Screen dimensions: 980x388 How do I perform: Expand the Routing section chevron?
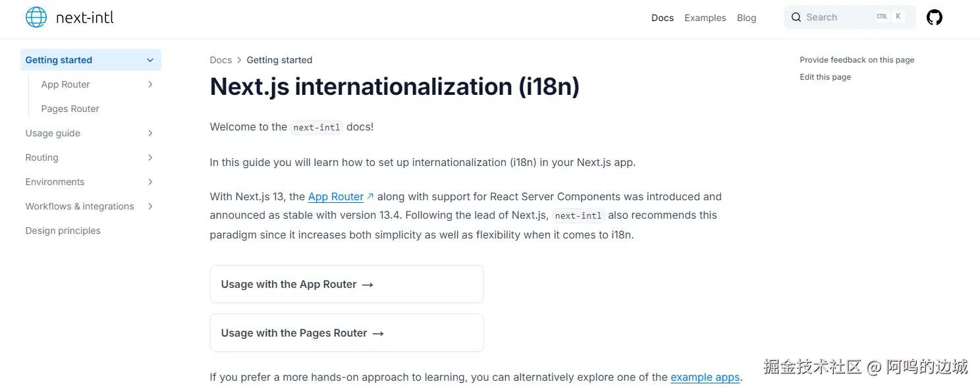150,157
